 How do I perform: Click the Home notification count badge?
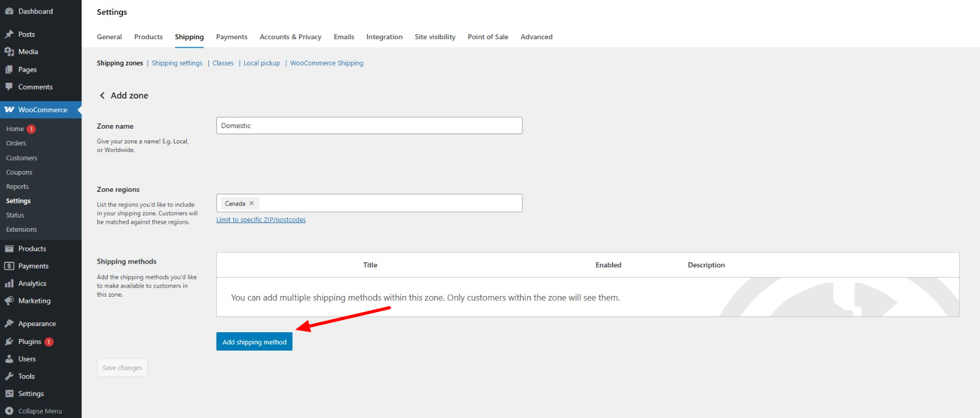click(x=31, y=129)
